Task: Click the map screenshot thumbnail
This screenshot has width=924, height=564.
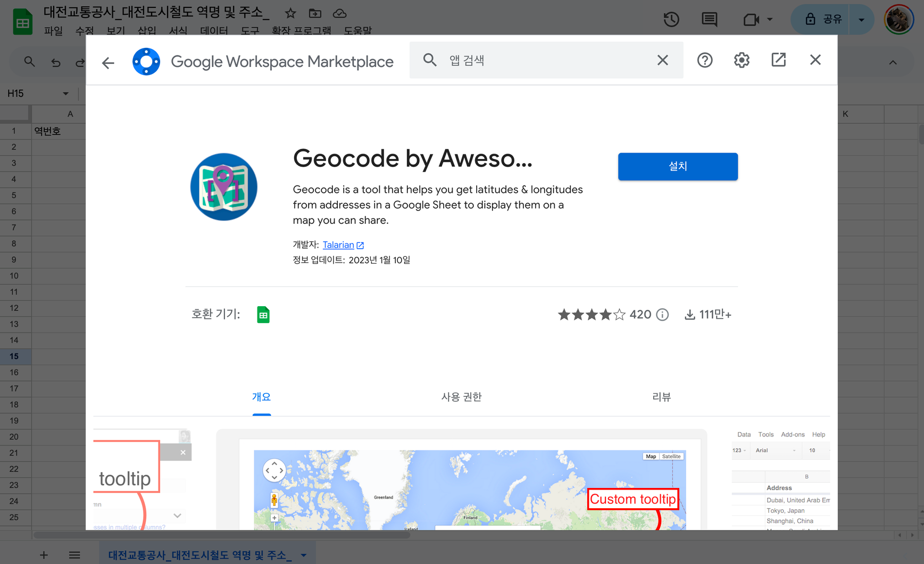Action: pyautogui.click(x=462, y=479)
